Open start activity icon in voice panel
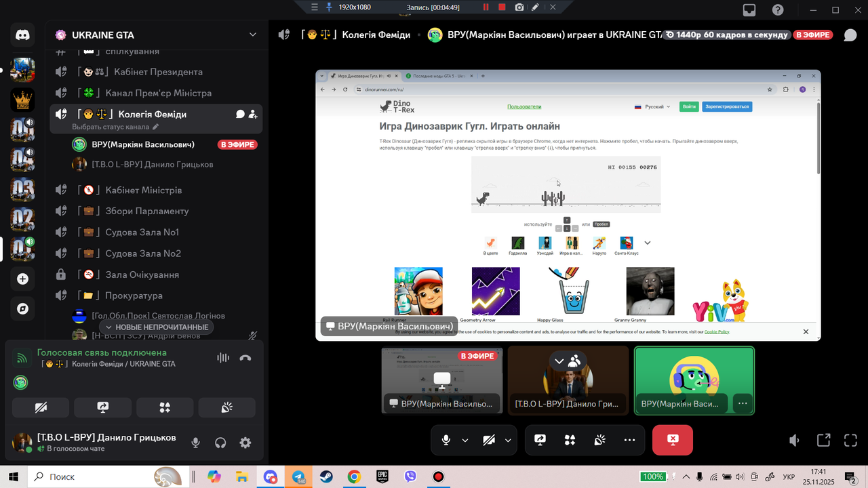Image resolution: width=868 pixels, height=488 pixels. (165, 407)
